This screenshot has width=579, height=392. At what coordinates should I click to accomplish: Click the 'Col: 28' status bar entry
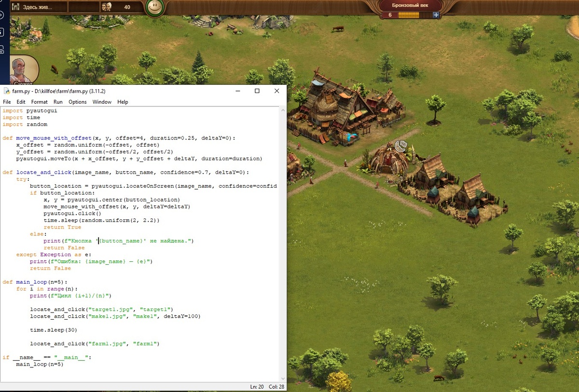276,387
